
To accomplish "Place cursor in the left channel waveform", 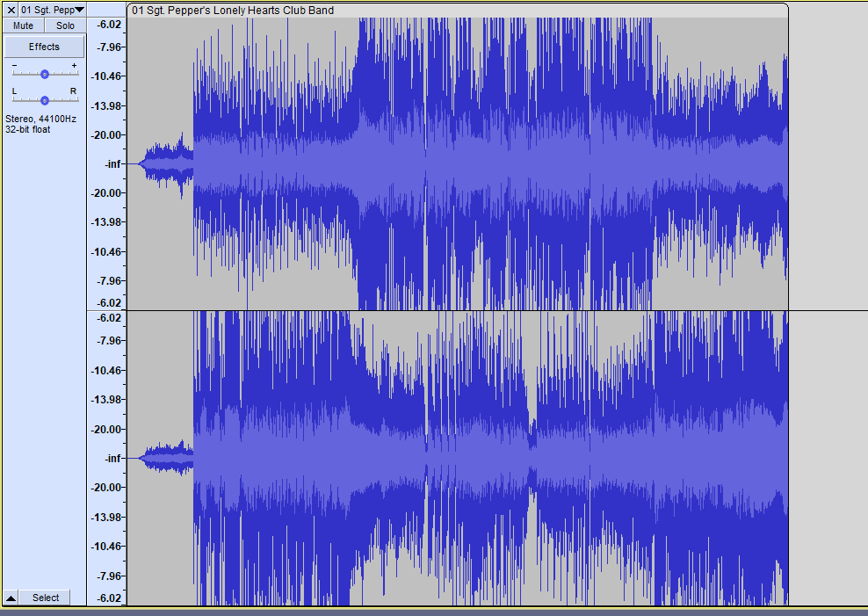I will click(x=439, y=163).
